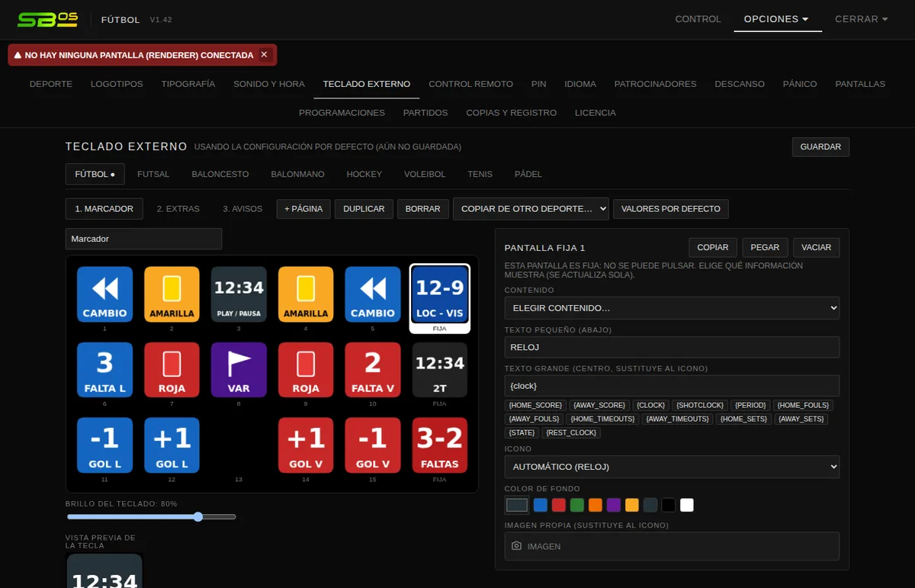Click the GUARDAR button

(x=820, y=147)
